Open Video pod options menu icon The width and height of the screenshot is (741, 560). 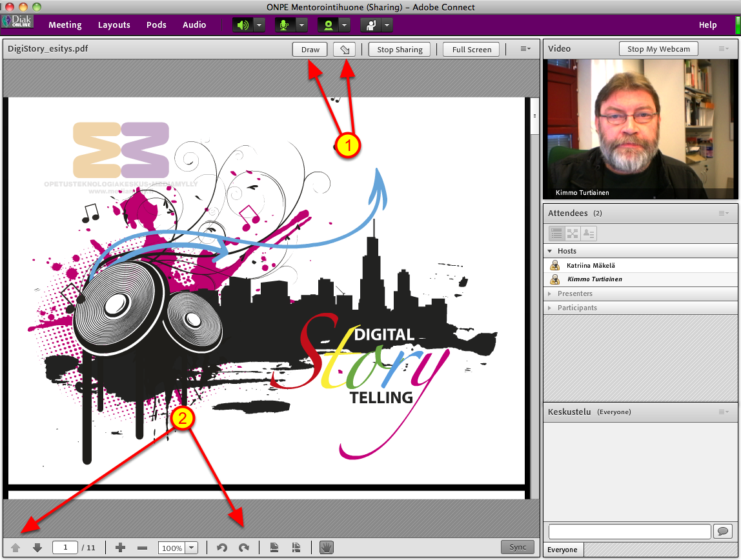click(x=724, y=48)
